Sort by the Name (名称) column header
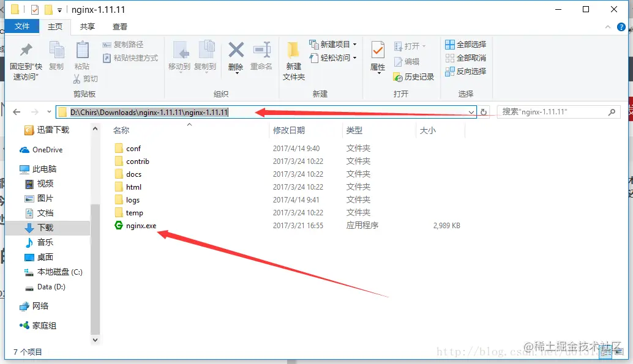The height and width of the screenshot is (364, 633). click(x=121, y=130)
